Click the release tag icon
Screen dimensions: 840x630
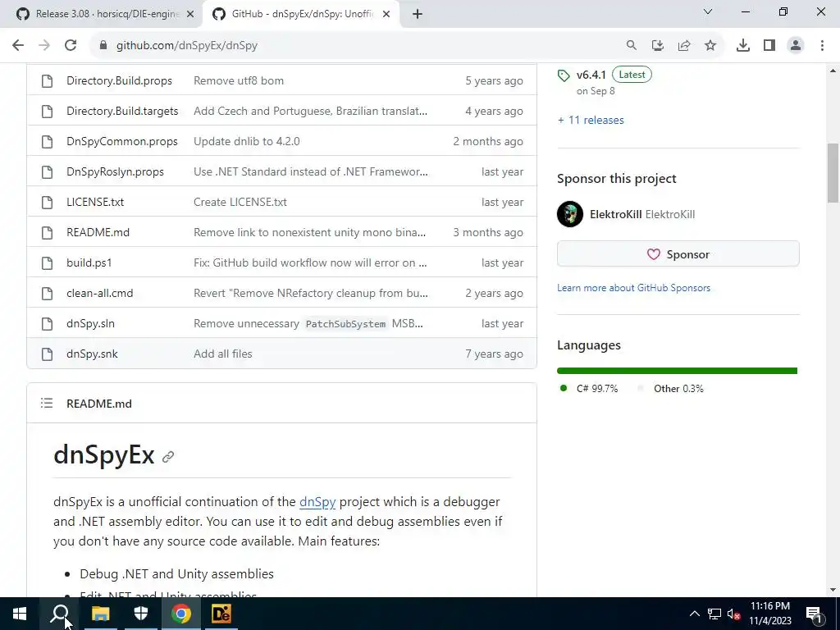[x=564, y=75]
